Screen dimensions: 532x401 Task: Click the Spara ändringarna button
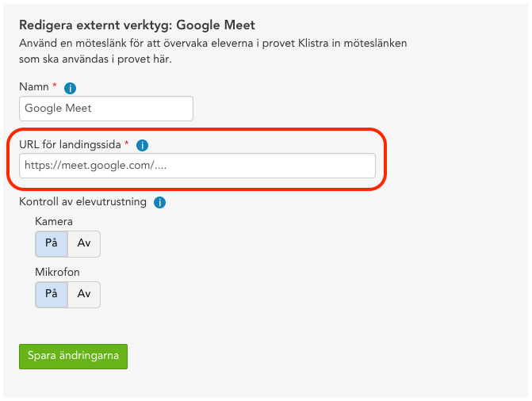click(x=73, y=356)
